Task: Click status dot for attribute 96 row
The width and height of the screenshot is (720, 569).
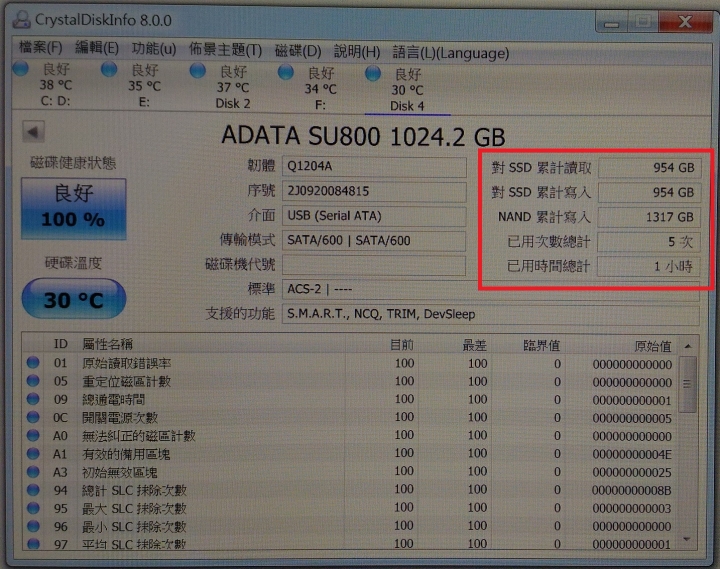Action: click(33, 526)
